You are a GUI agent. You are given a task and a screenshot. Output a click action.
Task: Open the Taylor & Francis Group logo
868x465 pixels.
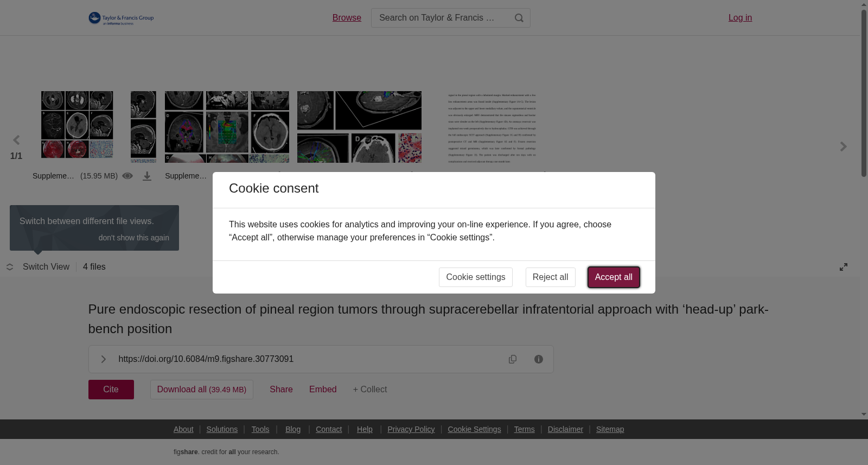pos(121,18)
